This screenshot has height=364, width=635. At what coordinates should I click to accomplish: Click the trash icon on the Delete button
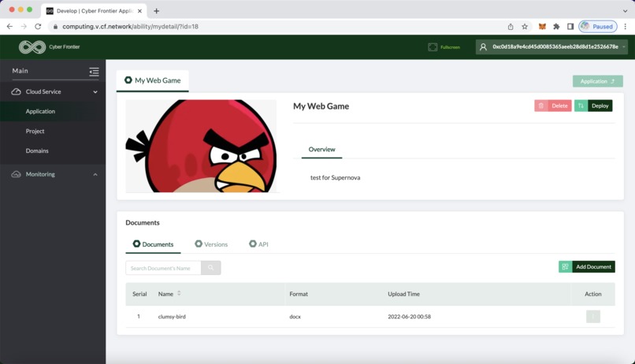[541, 106]
